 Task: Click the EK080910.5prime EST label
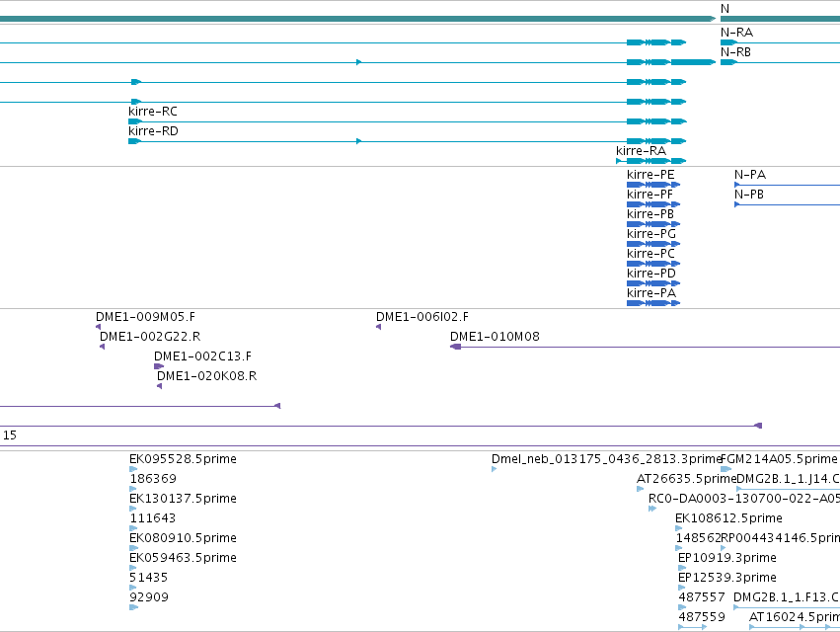coord(183,538)
